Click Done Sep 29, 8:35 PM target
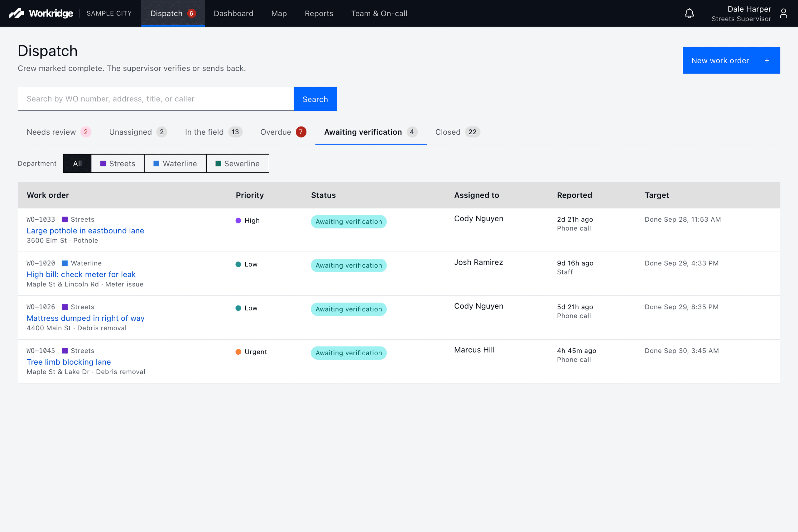 pyautogui.click(x=682, y=307)
